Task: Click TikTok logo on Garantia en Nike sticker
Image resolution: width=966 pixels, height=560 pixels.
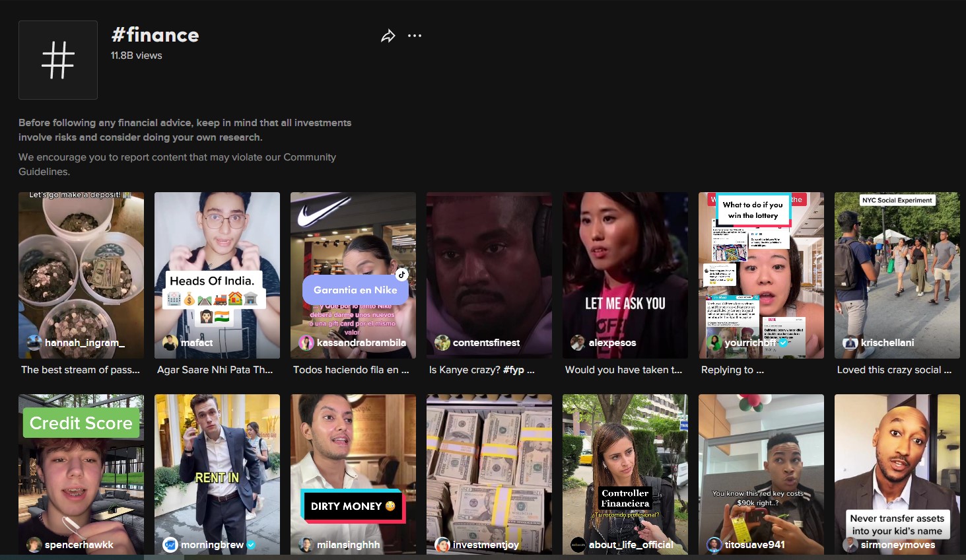Action: tap(401, 275)
